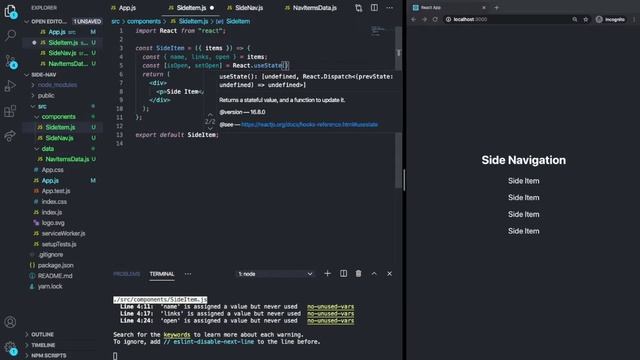Open serviceWorker.js in the file tree
Screen dimensions: 640x360
pyautogui.click(x=63, y=233)
